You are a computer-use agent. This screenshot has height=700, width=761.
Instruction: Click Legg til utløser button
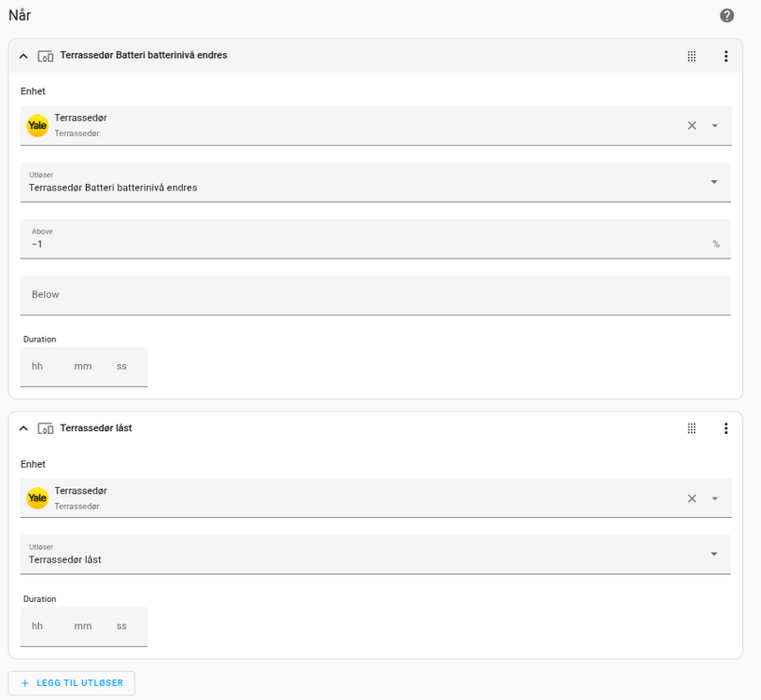click(x=72, y=683)
